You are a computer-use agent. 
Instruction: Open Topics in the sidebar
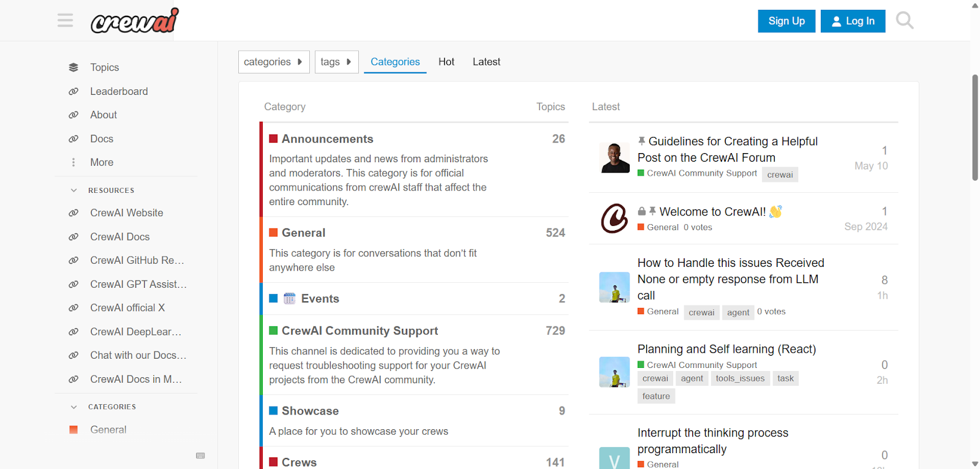[105, 67]
